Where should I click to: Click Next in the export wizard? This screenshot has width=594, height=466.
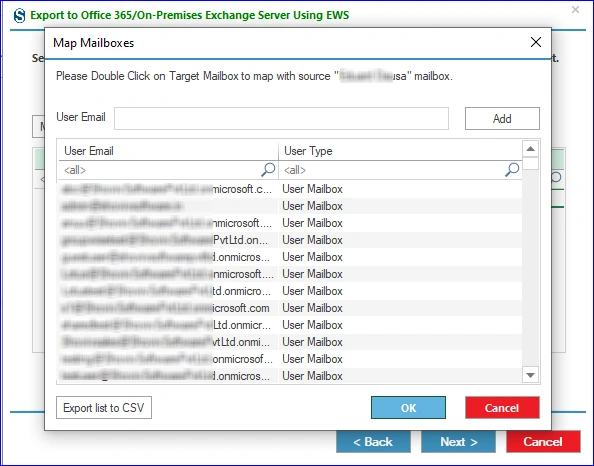pyautogui.click(x=458, y=442)
